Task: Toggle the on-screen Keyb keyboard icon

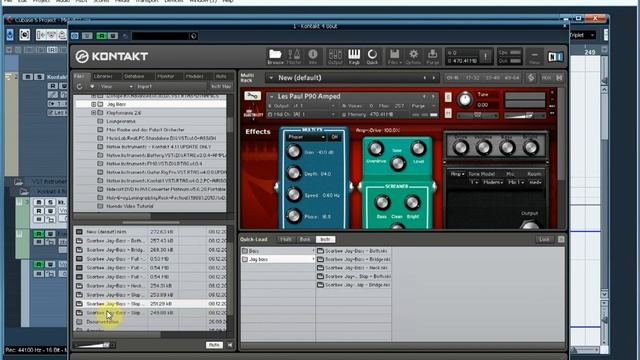Action: [x=354, y=56]
